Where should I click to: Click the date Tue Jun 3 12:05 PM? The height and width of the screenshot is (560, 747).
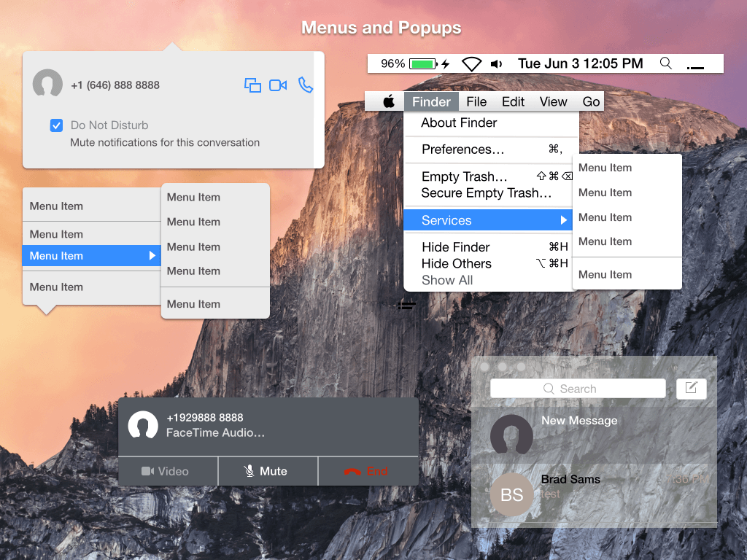click(580, 63)
